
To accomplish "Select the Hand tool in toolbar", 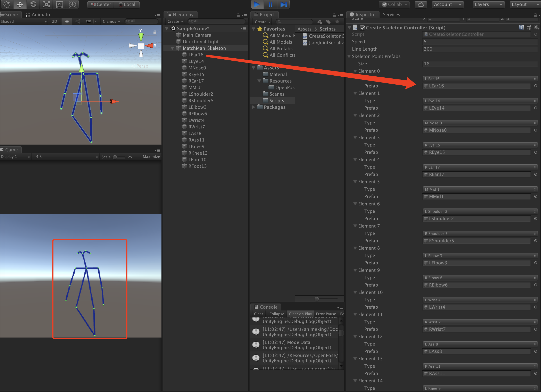I will [x=7, y=4].
